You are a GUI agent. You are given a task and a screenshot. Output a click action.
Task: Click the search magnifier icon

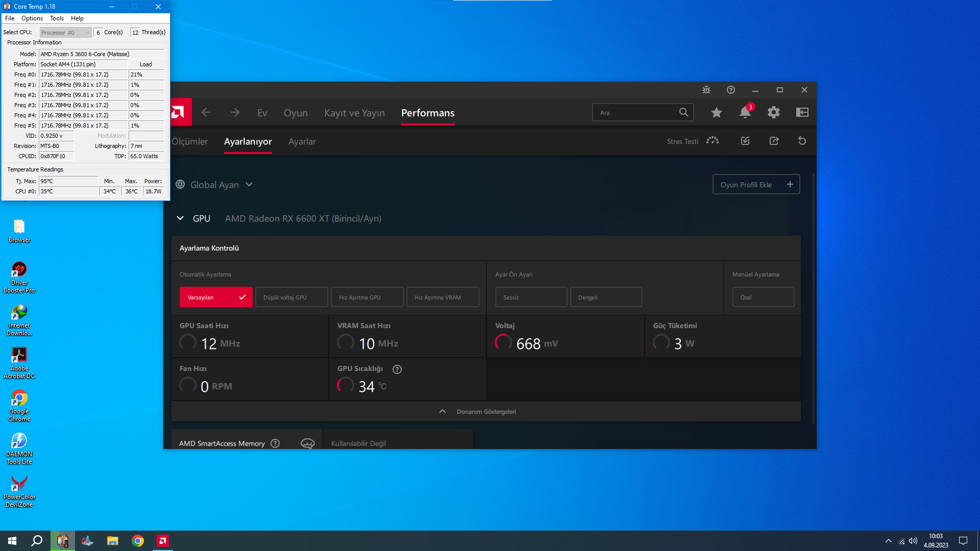click(x=683, y=112)
